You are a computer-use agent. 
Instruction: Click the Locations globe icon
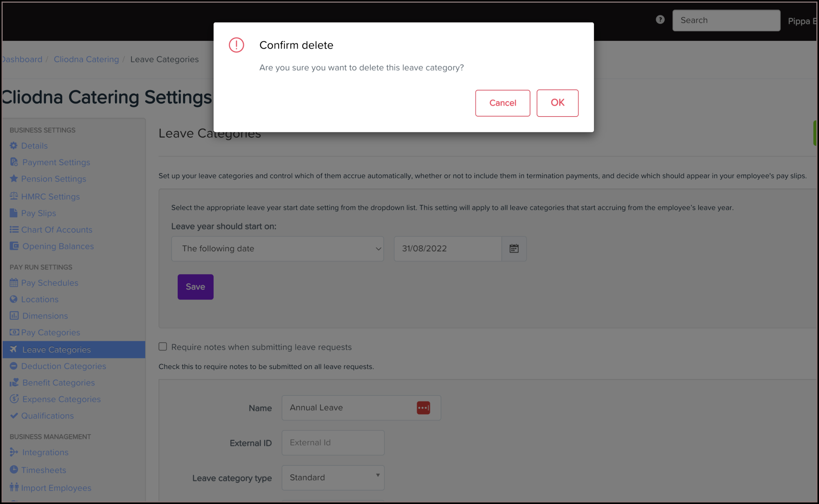pos(14,299)
